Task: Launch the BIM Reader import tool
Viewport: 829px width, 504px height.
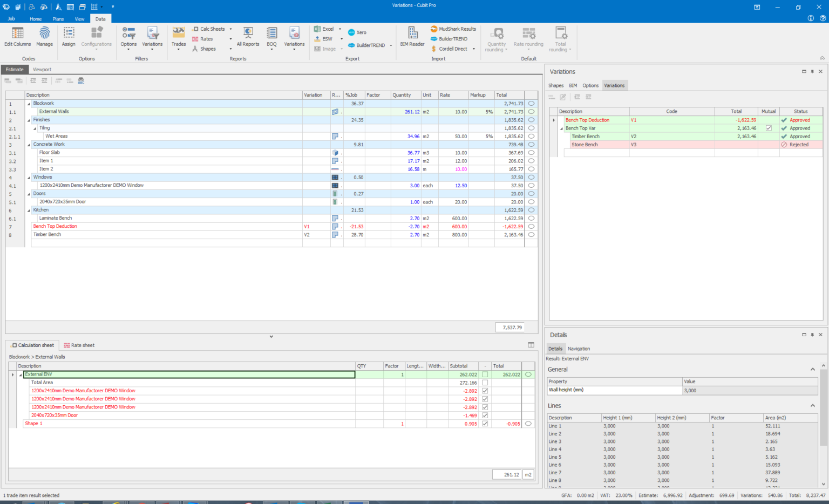Action: point(412,37)
